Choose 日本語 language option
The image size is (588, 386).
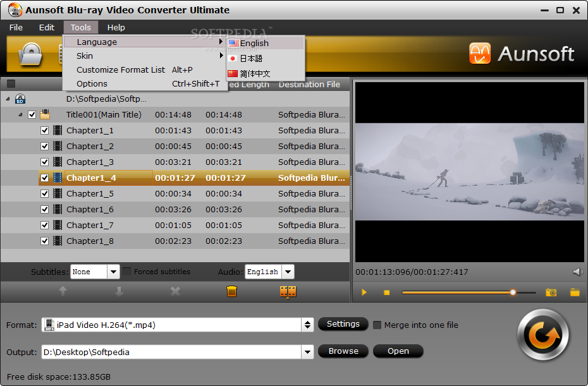(x=266, y=59)
